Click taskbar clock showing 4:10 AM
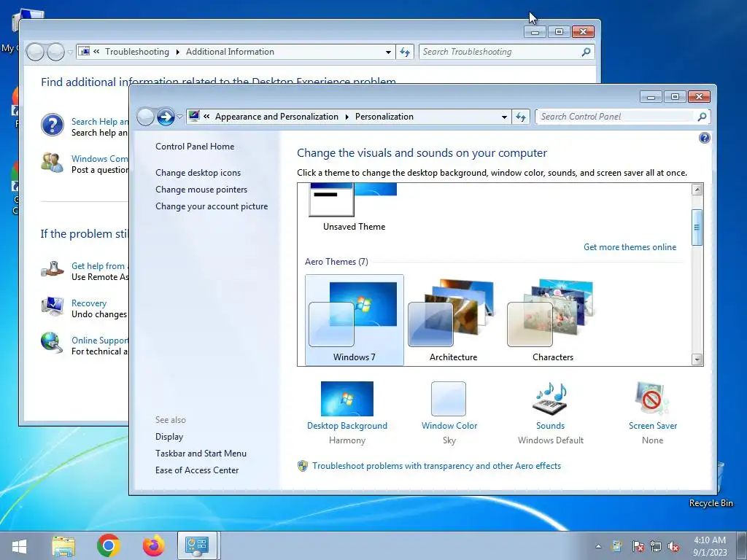Screen dimensions: 747x560 pos(710,546)
